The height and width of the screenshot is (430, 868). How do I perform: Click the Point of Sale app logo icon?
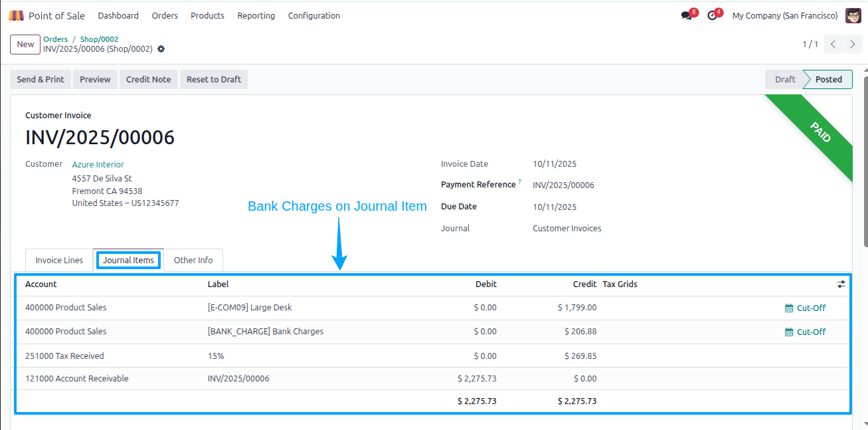click(16, 15)
